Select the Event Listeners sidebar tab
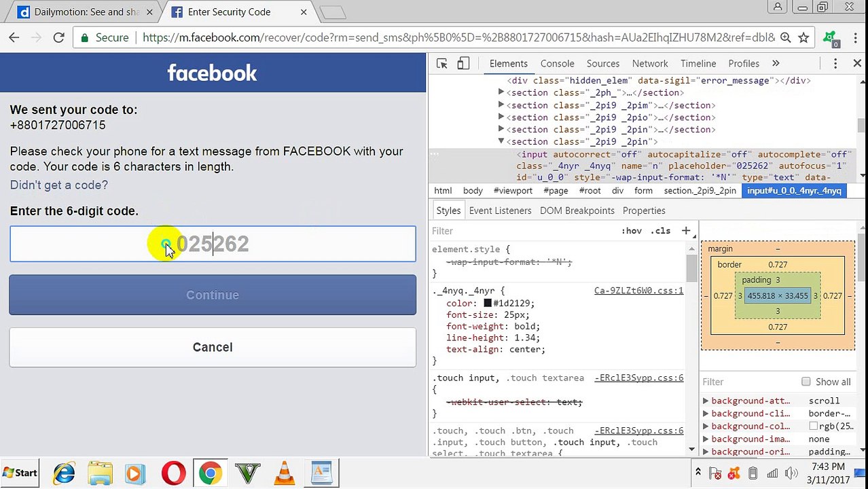Viewport: 868px width, 489px height. click(500, 211)
